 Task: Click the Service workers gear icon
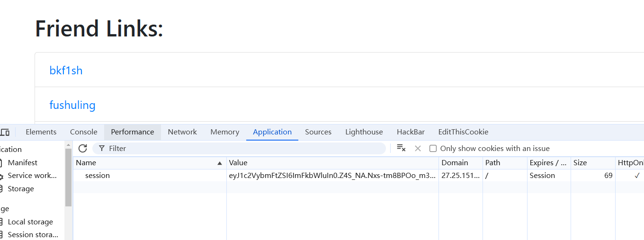[1, 176]
